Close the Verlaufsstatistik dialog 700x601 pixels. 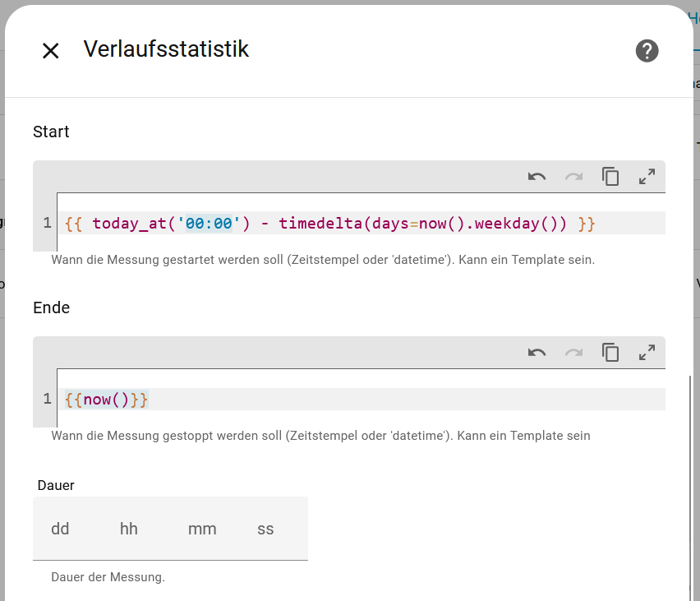pyautogui.click(x=51, y=51)
